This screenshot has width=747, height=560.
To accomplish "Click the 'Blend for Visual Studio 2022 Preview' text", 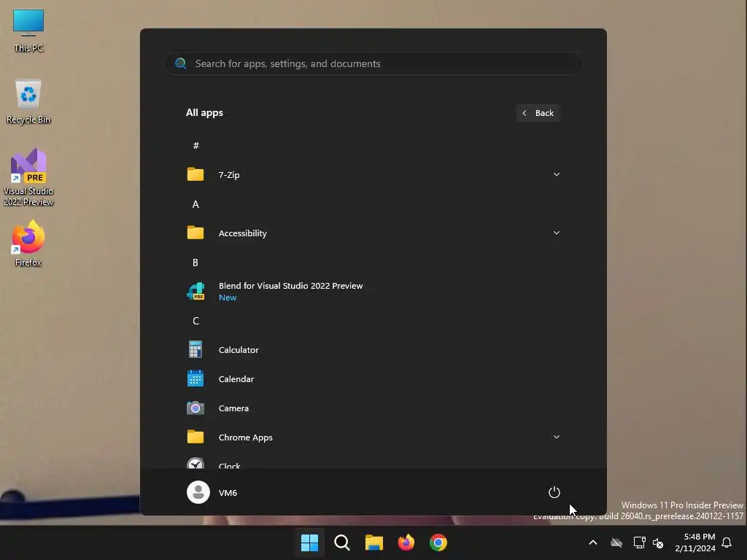I will point(290,286).
